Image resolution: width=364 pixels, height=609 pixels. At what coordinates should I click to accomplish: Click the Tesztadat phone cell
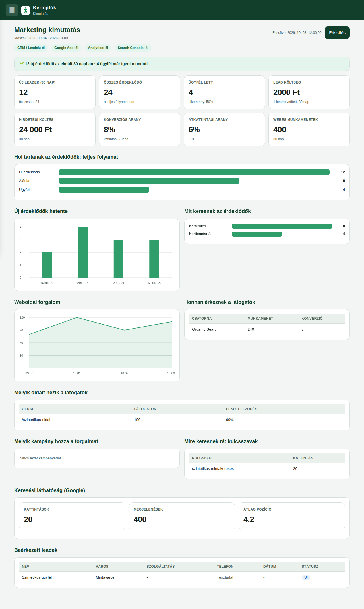(x=225, y=577)
